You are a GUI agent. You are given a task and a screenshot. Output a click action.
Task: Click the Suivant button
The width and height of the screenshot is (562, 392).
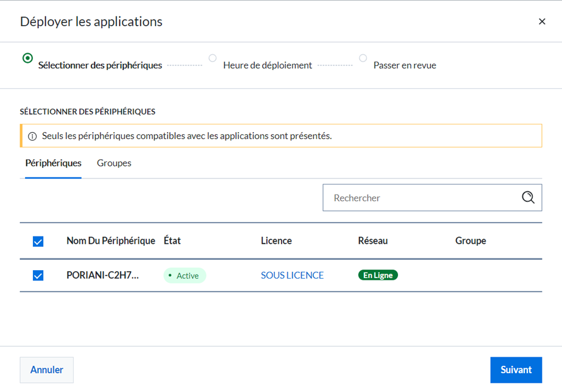pyautogui.click(x=516, y=370)
